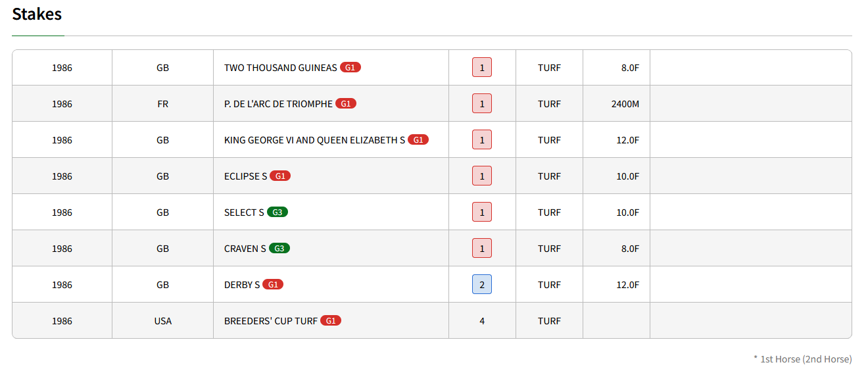Click the DERBY S race name
This screenshot has height=371, width=868.
(x=242, y=285)
